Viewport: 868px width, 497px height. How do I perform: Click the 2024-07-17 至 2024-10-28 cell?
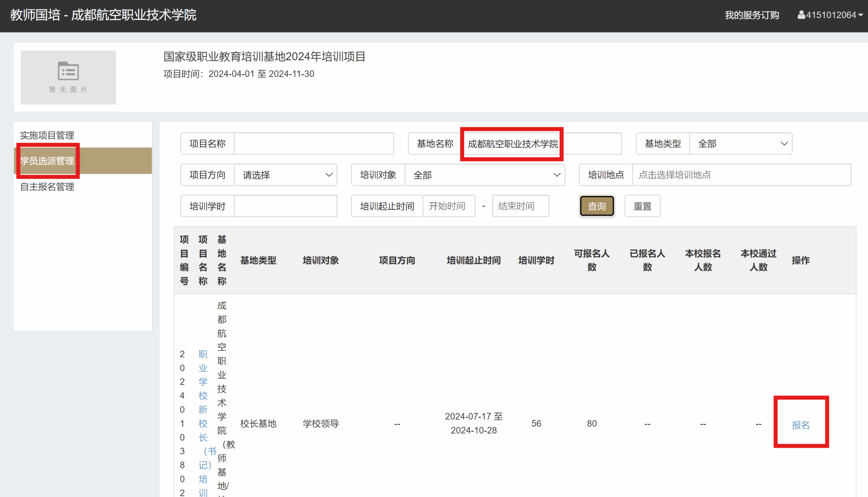(474, 423)
